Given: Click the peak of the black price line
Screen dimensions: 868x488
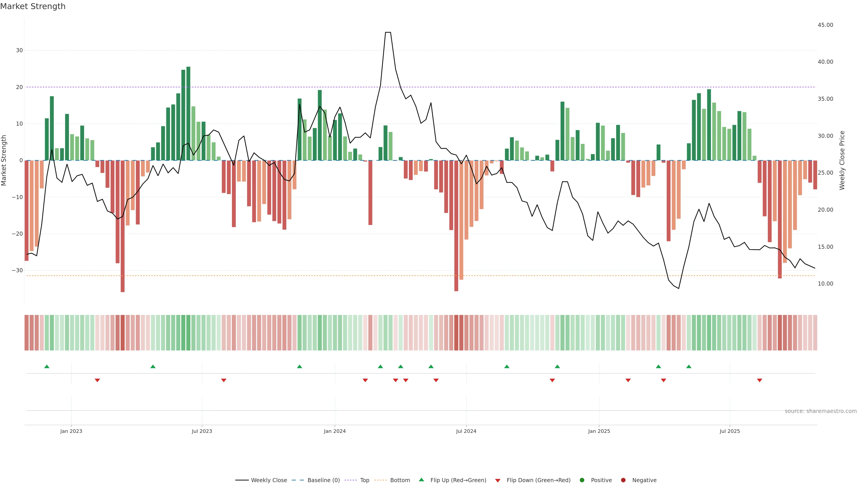Looking at the screenshot, I should click(388, 32).
